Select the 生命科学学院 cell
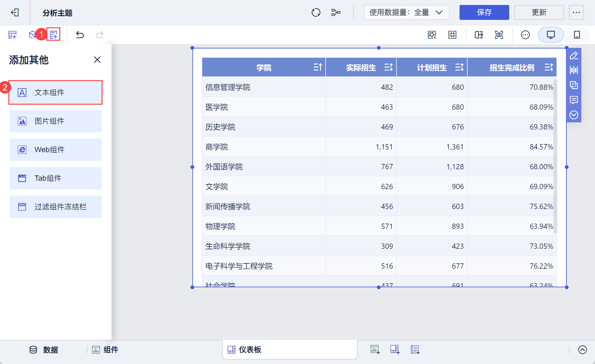 tap(264, 246)
